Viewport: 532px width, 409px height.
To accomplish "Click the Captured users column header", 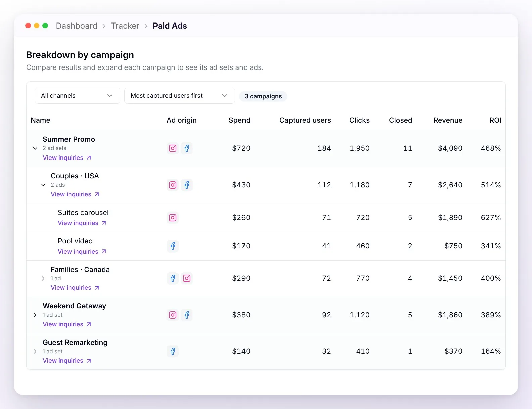I will (x=305, y=120).
